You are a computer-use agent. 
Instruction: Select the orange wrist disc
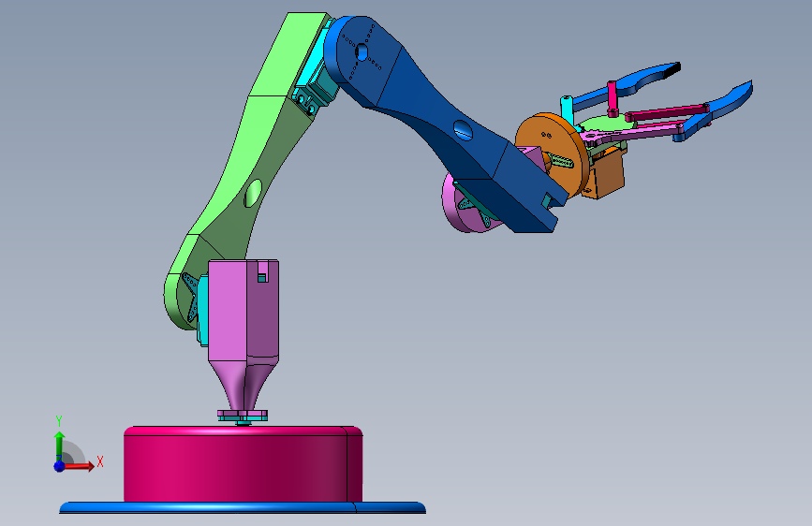[x=550, y=154]
